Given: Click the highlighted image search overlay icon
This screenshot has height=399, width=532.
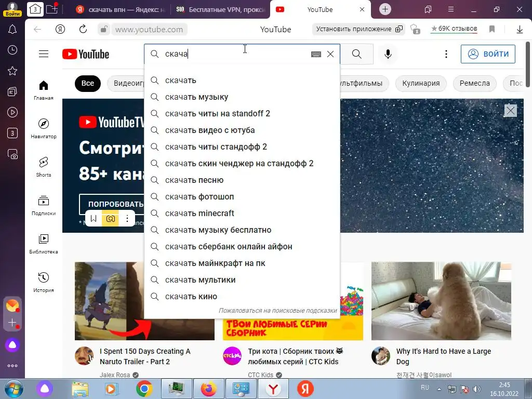Looking at the screenshot, I should [111, 219].
